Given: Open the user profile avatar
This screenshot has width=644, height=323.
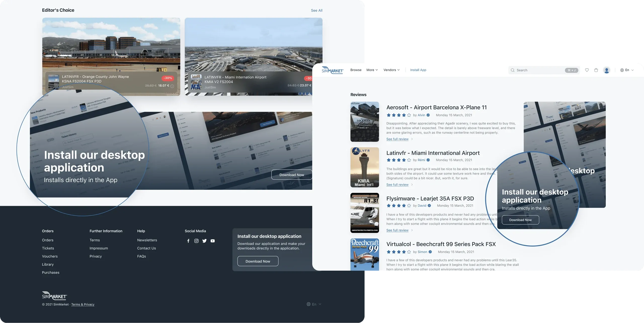Looking at the screenshot, I should tap(607, 70).
